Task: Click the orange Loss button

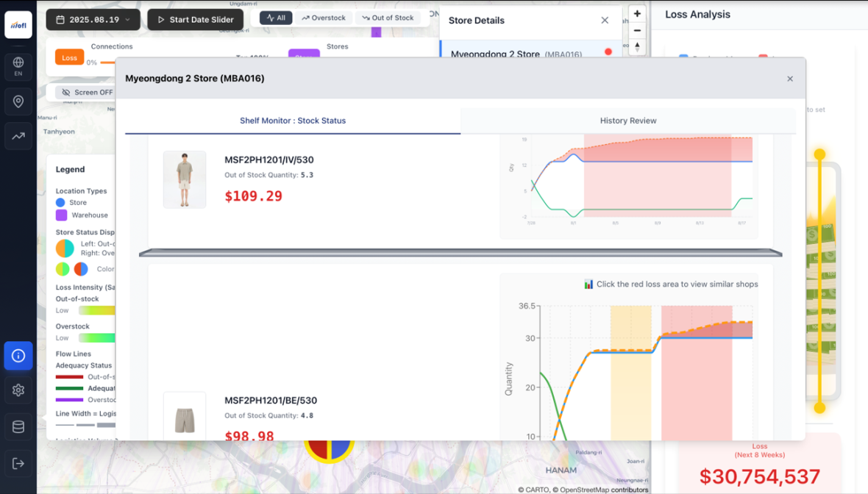Action: click(x=70, y=58)
